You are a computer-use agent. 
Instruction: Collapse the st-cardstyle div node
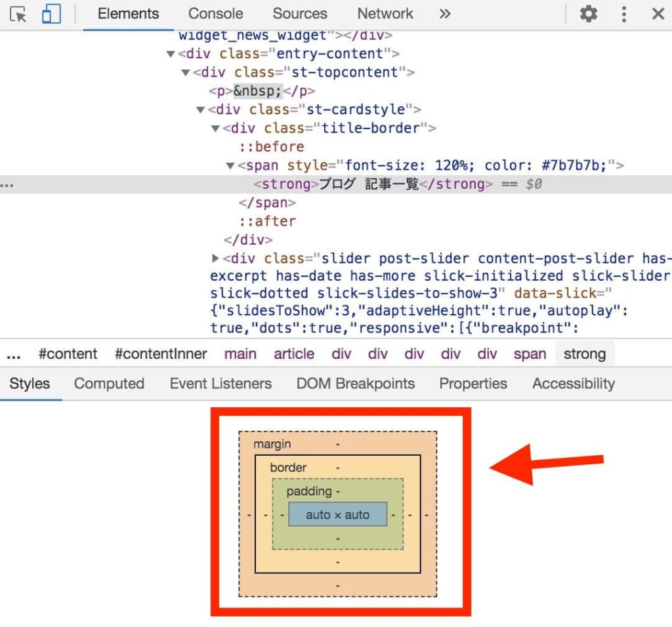click(201, 110)
